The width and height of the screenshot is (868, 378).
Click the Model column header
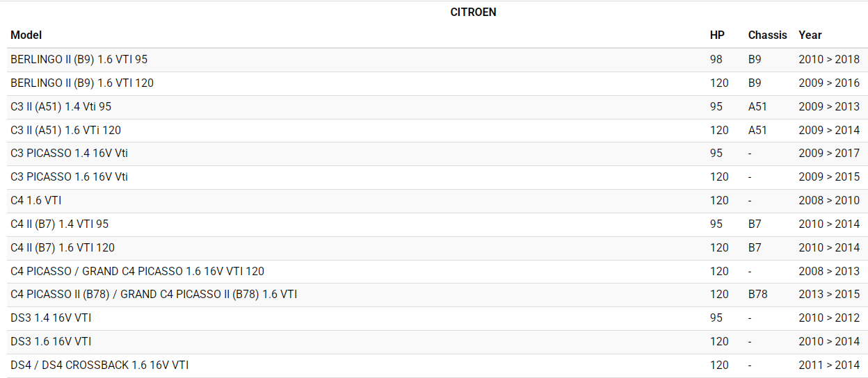26,35
